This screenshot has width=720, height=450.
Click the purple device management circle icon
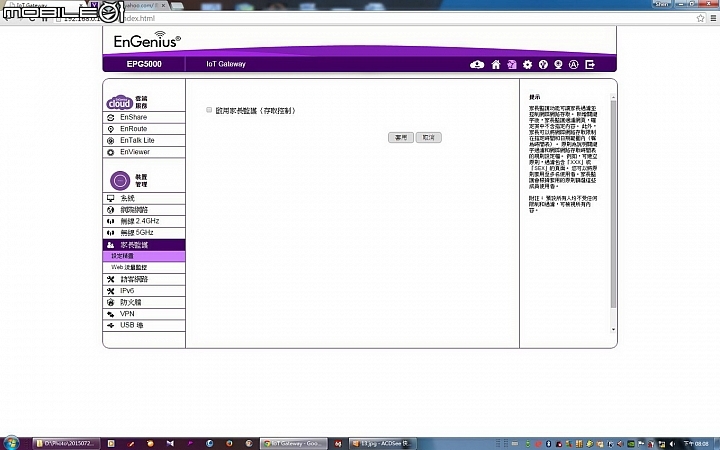pos(120,180)
